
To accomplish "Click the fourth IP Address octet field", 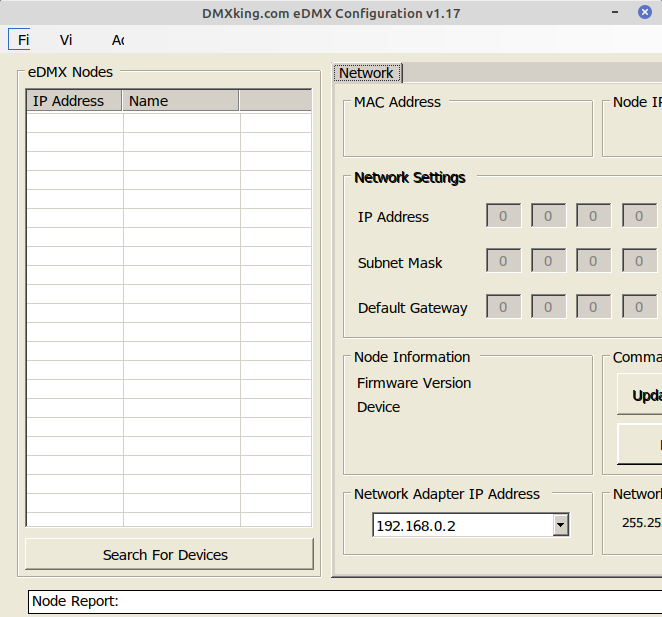I will tap(639, 215).
